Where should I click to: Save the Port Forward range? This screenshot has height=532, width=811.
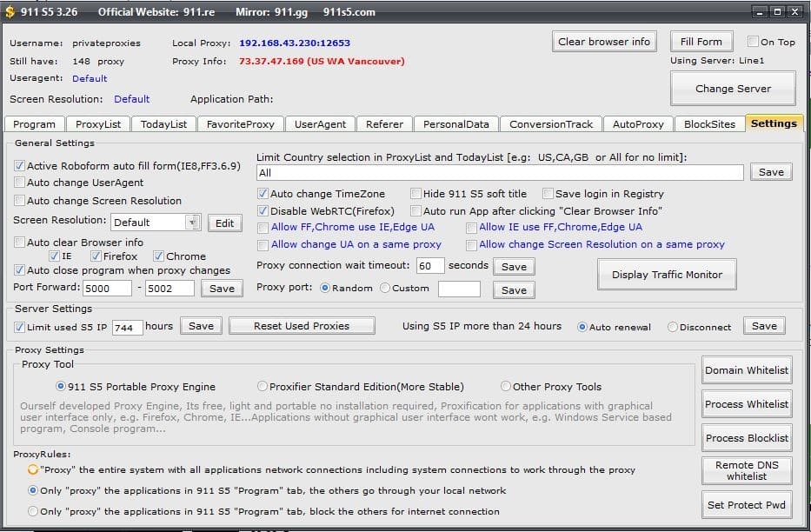click(222, 289)
